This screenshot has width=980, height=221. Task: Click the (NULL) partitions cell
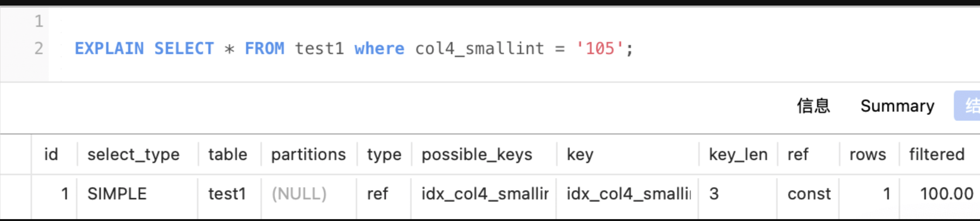point(299,194)
